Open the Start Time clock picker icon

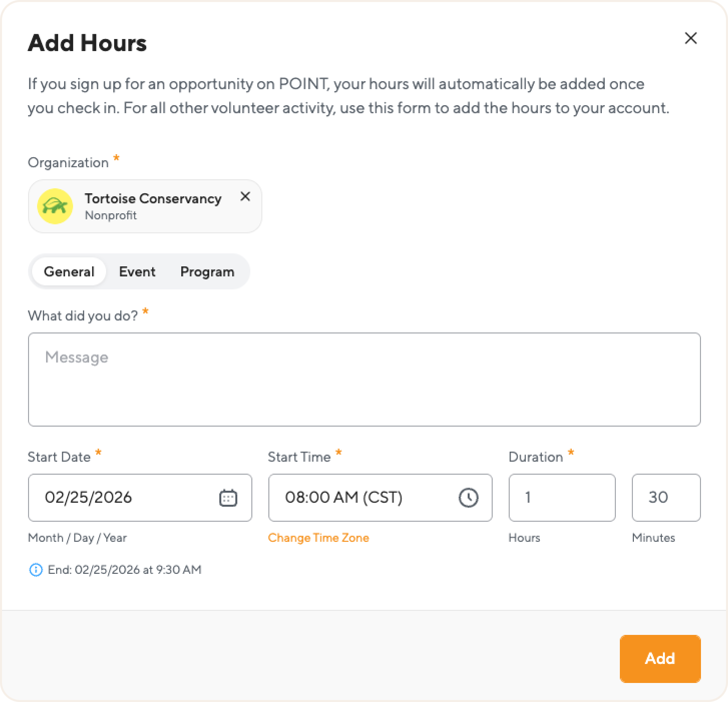point(468,498)
